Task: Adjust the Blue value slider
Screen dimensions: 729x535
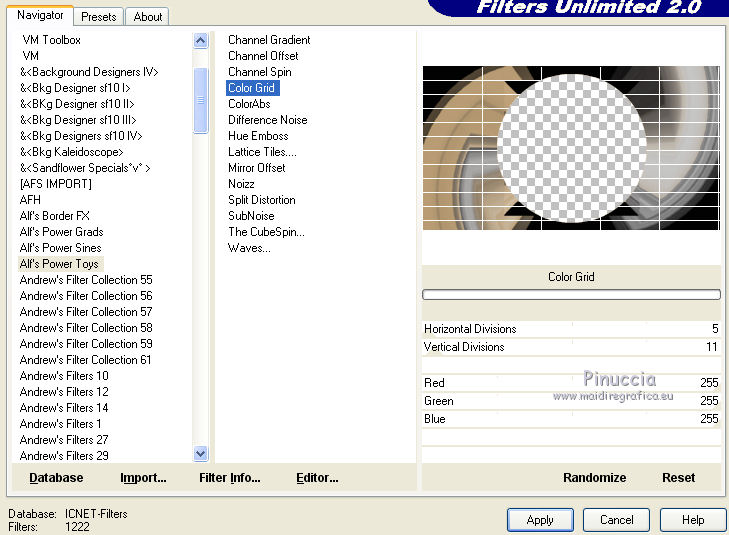Action: click(x=571, y=419)
